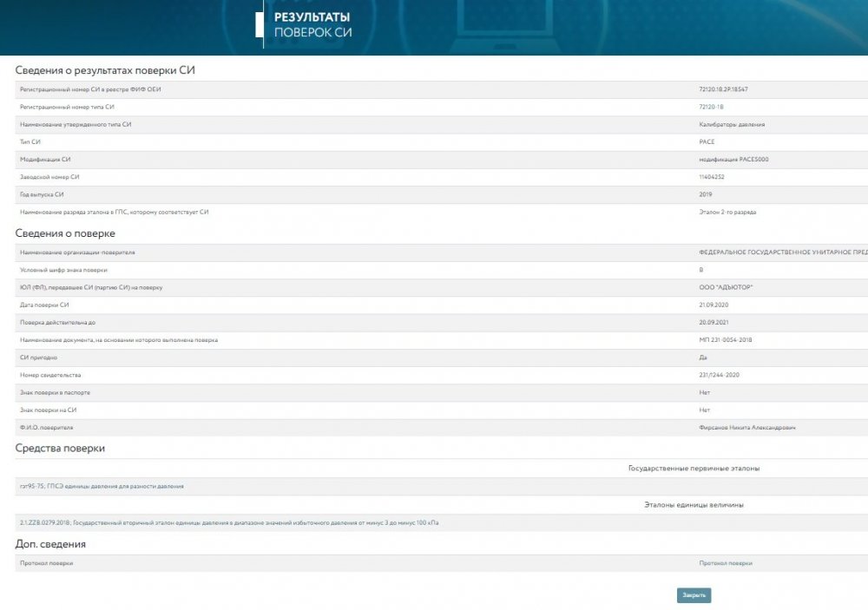The height and width of the screenshot is (610, 868).
Task: Select registry number 72120.18.2Р.18547 value
Action: (x=723, y=89)
